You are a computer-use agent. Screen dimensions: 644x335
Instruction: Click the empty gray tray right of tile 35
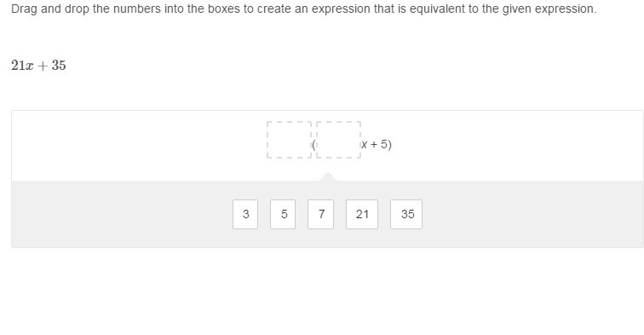[x=532, y=214]
